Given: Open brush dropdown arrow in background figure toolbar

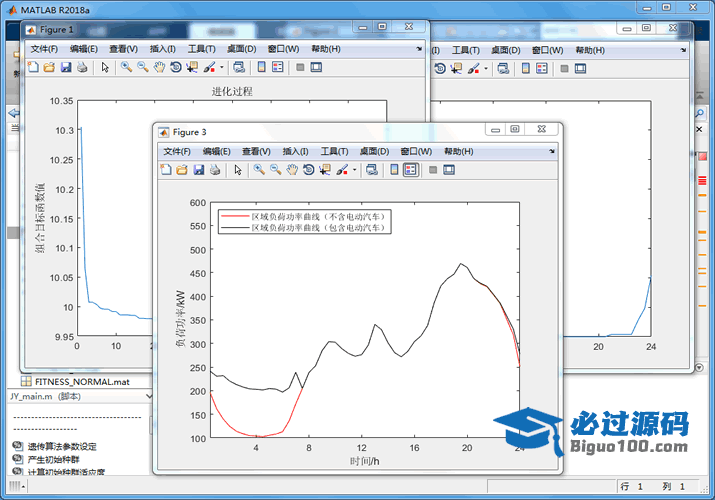Looking at the screenshot, I should coord(486,69).
